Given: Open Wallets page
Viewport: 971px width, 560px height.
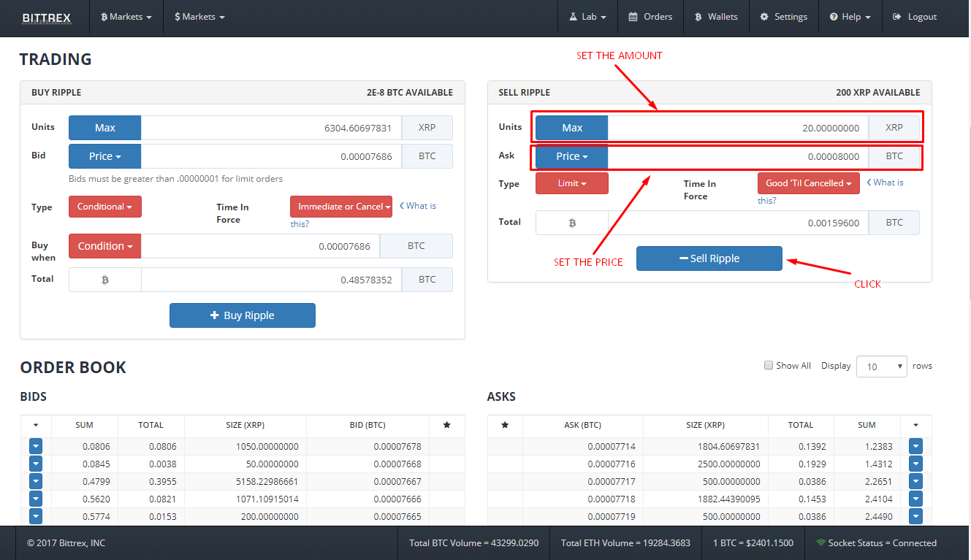Looking at the screenshot, I should (716, 17).
